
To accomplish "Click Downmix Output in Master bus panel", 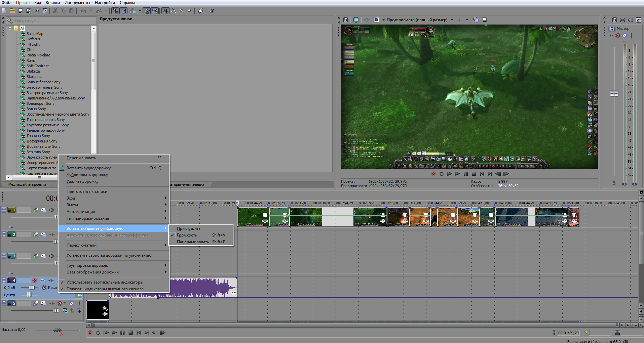I will [622, 20].
